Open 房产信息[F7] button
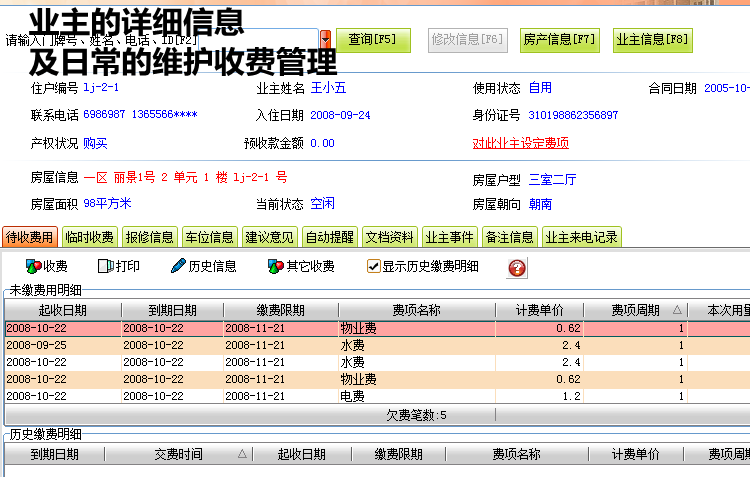 pyautogui.click(x=560, y=40)
